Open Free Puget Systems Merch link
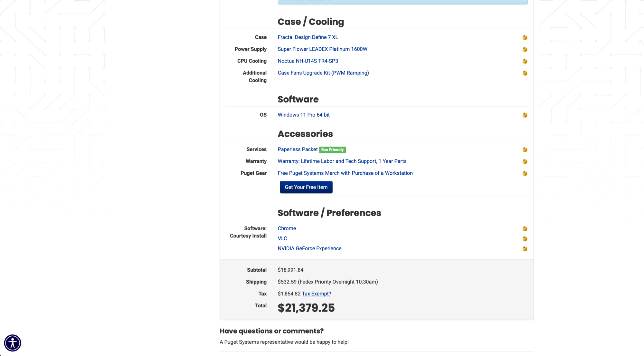Screen dimensions: 644x356 click(345, 173)
